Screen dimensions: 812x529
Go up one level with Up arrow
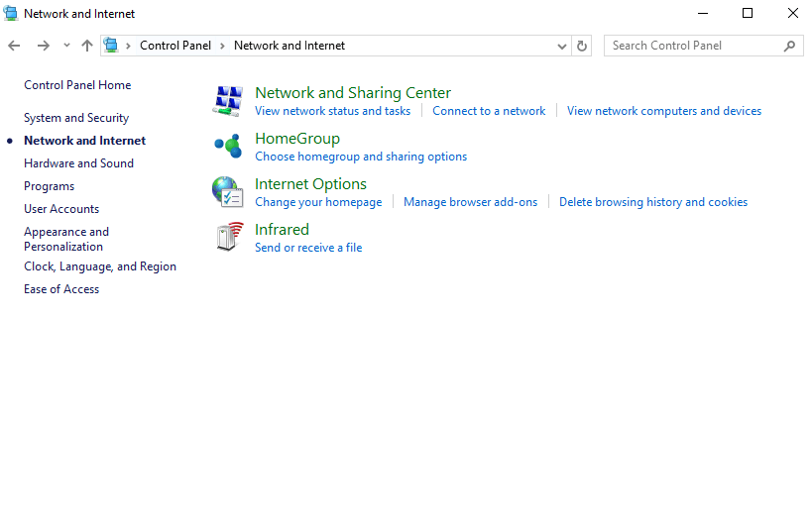tap(87, 46)
